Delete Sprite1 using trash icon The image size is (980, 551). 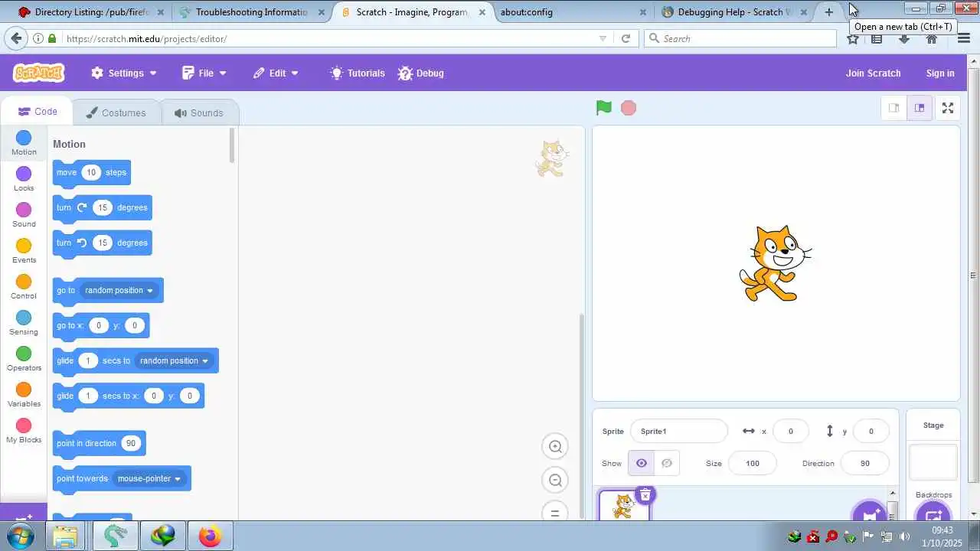click(x=645, y=495)
